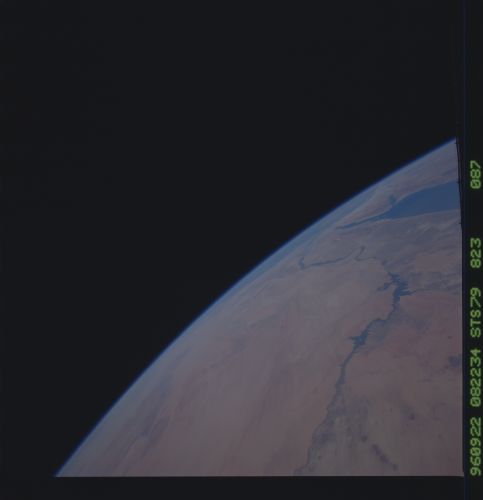This screenshot has height=500, width=483.
Task: Click the small dark patch near right edge of desert
Action: (x=455, y=361)
